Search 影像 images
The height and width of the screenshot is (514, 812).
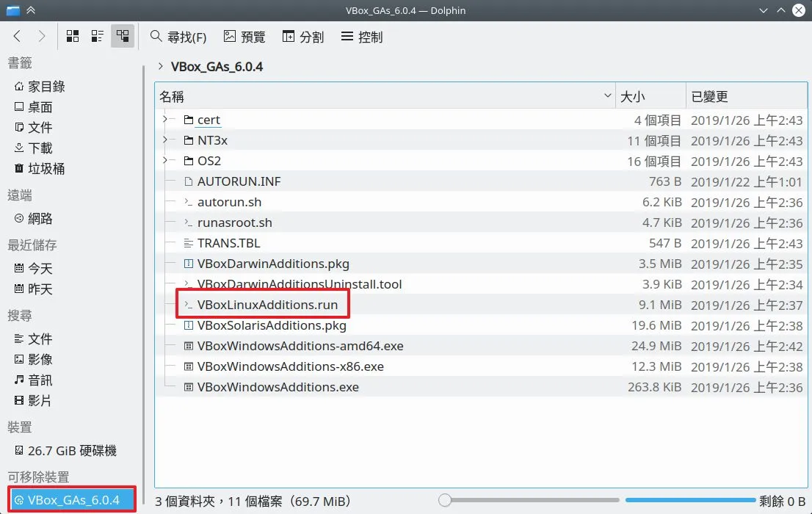click(x=34, y=360)
